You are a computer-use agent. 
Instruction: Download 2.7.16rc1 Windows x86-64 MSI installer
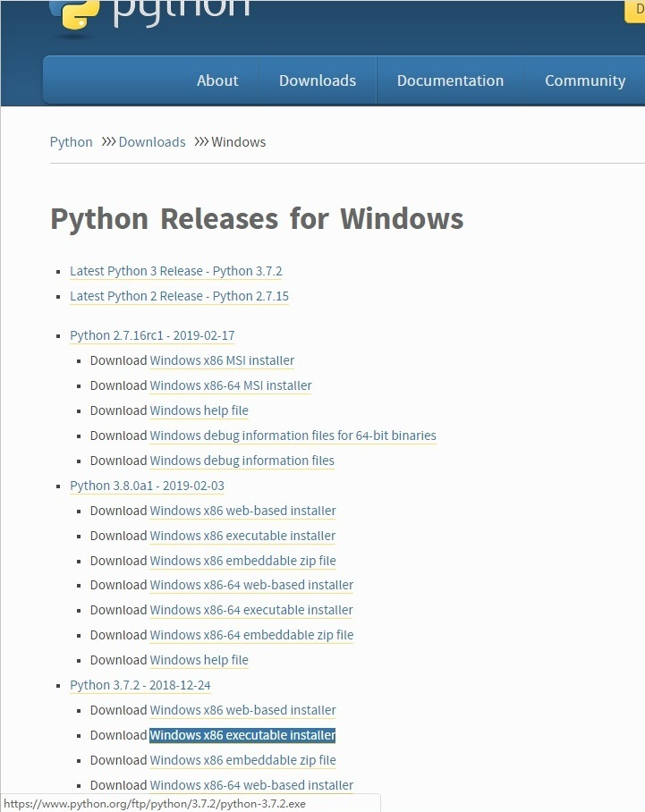231,385
